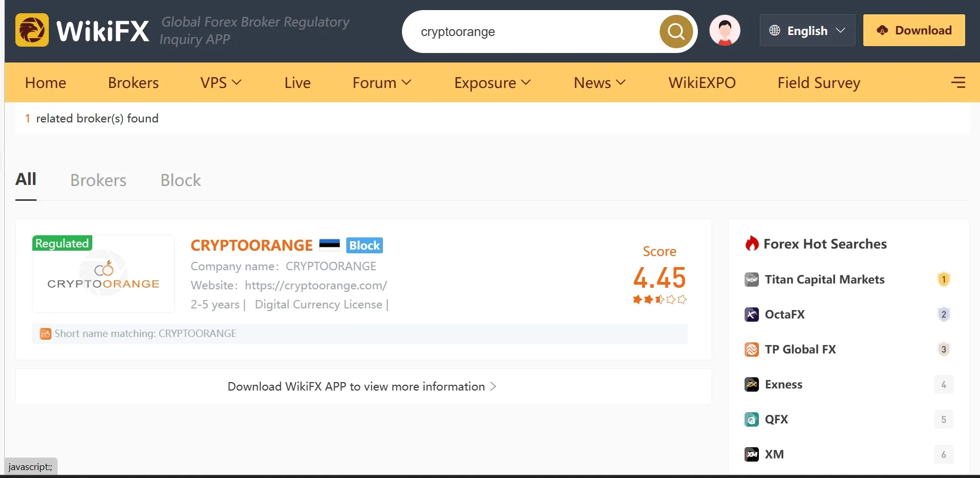Click the star rating under the score
The width and height of the screenshot is (980, 478).
[x=660, y=299]
